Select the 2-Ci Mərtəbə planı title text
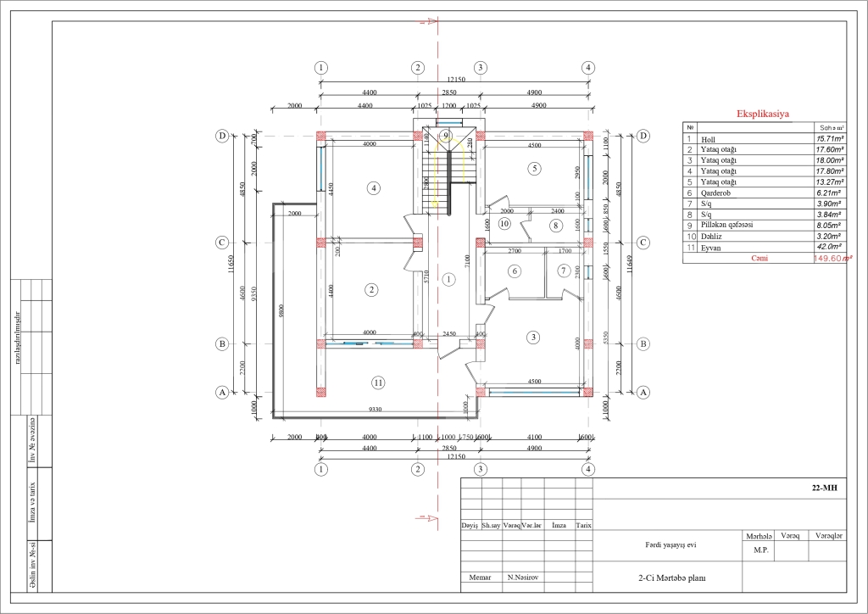868x614 pixels. point(671,577)
